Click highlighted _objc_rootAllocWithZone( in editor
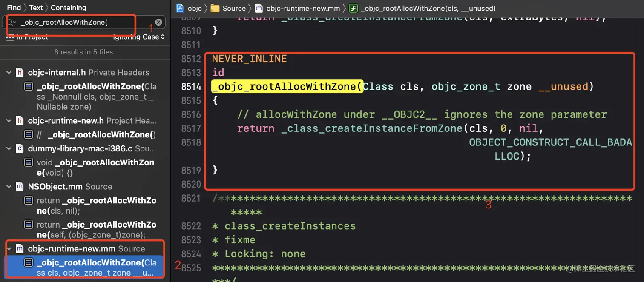644x282 pixels. (287, 87)
